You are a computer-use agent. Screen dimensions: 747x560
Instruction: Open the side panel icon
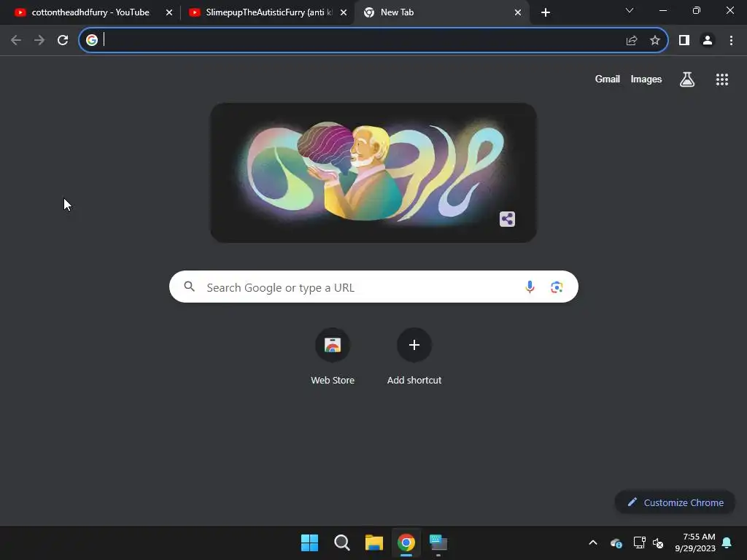point(684,40)
